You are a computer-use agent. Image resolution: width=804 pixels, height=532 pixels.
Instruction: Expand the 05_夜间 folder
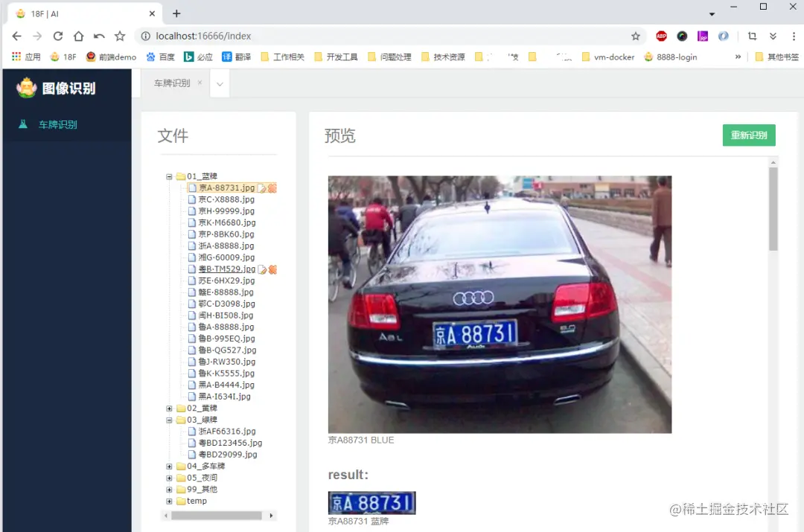pos(169,478)
